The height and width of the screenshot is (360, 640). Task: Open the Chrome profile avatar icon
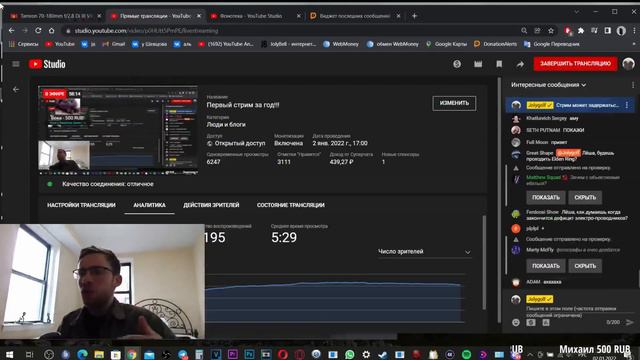point(621,31)
